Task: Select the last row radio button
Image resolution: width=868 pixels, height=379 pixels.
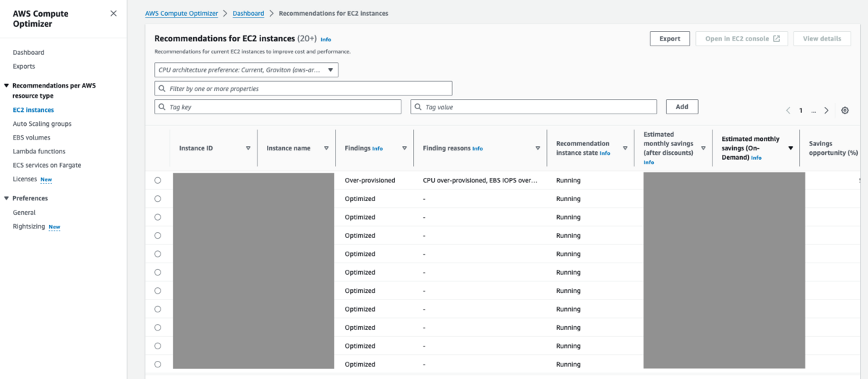Action: (158, 365)
